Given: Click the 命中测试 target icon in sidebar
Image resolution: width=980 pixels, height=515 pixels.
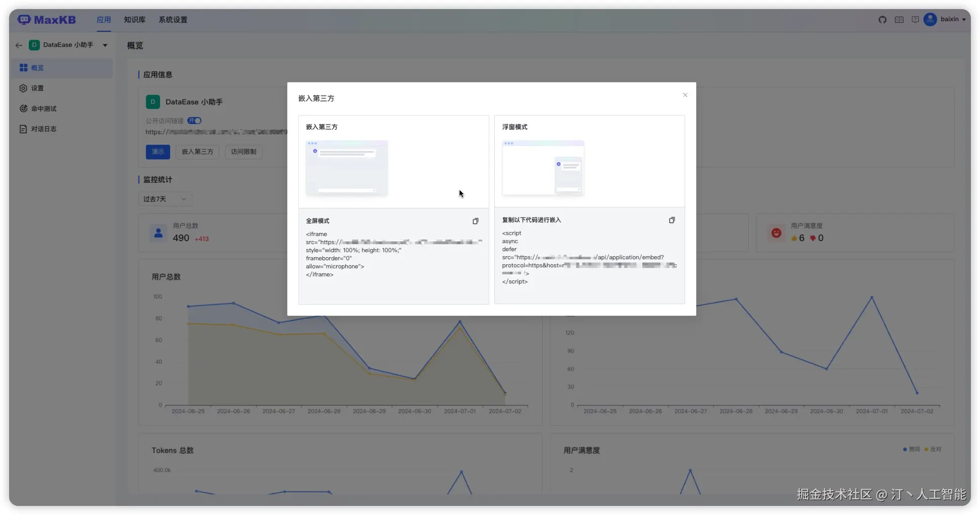Looking at the screenshot, I should pyautogui.click(x=23, y=108).
